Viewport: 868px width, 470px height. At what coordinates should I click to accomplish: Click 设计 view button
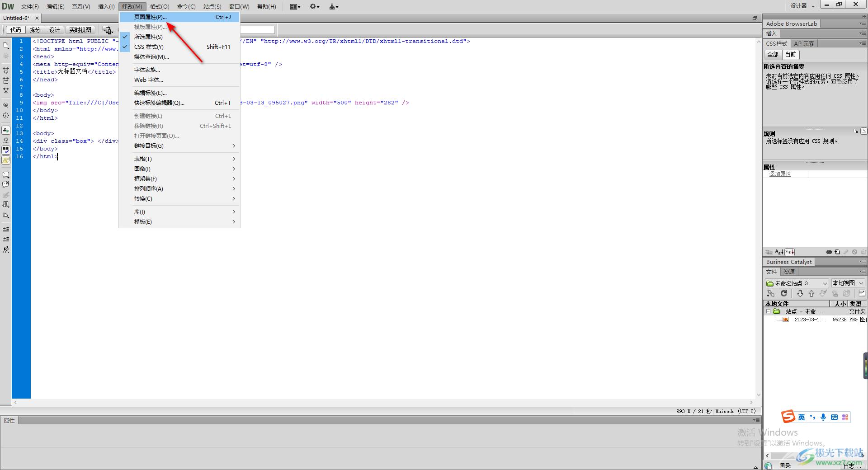(x=54, y=30)
